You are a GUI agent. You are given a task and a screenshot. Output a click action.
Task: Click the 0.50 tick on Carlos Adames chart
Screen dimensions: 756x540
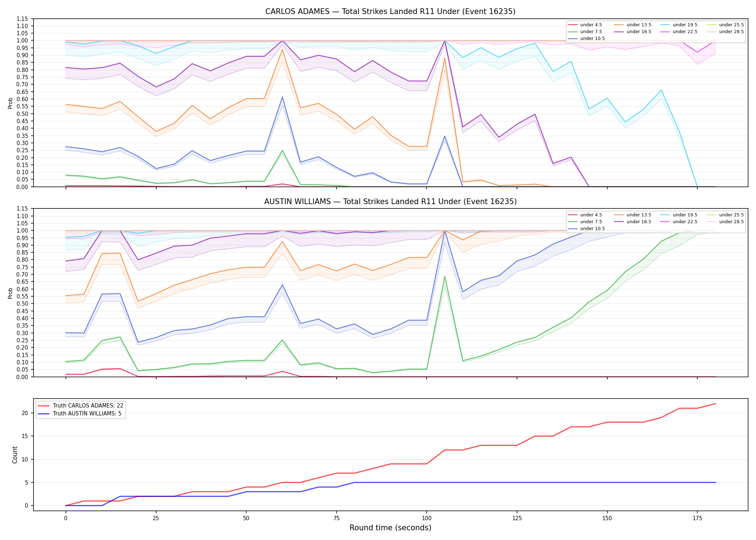22,114
